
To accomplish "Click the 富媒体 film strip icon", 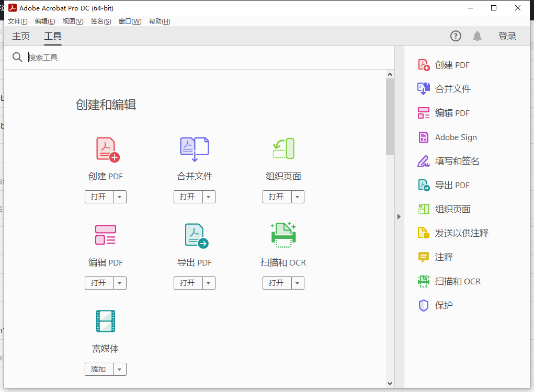I will [106, 321].
